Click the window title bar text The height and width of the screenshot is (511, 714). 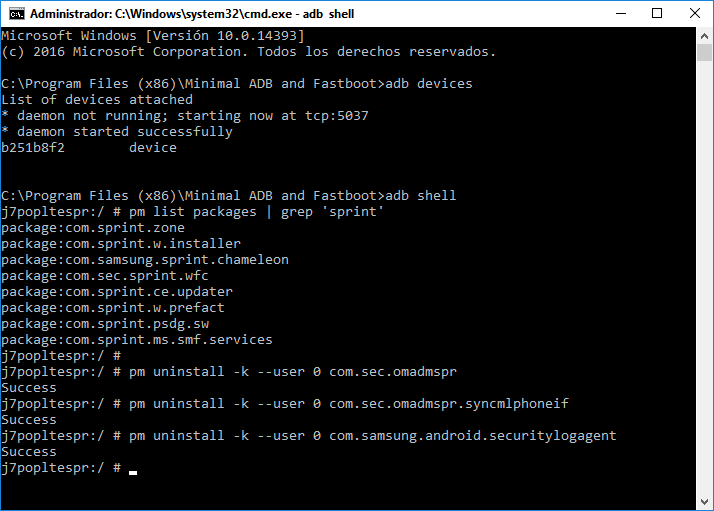pyautogui.click(x=192, y=14)
